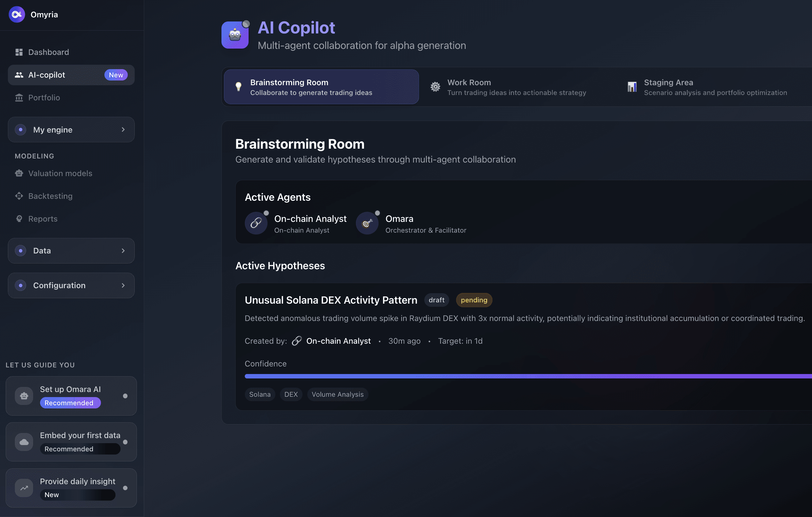Click the Backtesting icon in the sidebar
The width and height of the screenshot is (812, 517).
(19, 196)
